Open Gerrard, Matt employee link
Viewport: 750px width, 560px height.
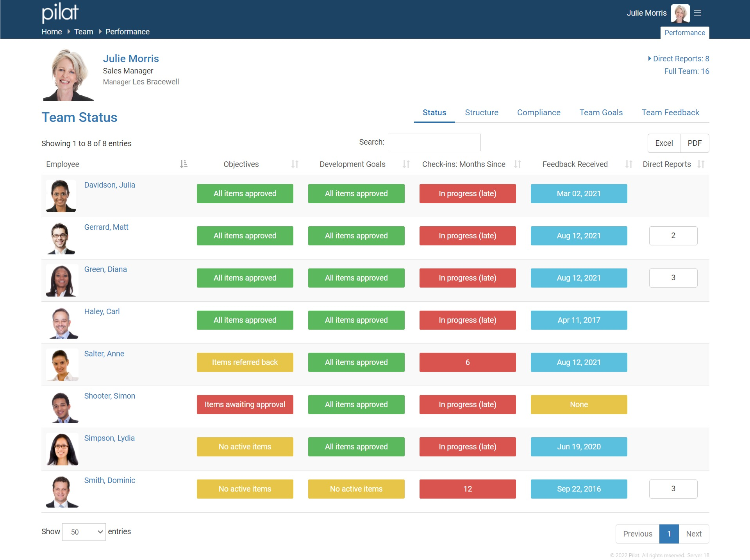[x=106, y=227]
